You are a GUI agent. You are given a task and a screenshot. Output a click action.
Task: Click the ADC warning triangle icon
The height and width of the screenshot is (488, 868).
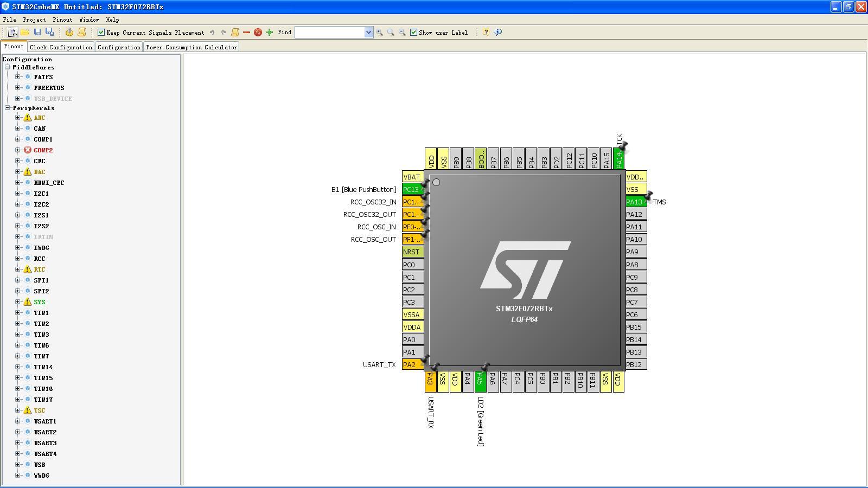[x=28, y=118]
